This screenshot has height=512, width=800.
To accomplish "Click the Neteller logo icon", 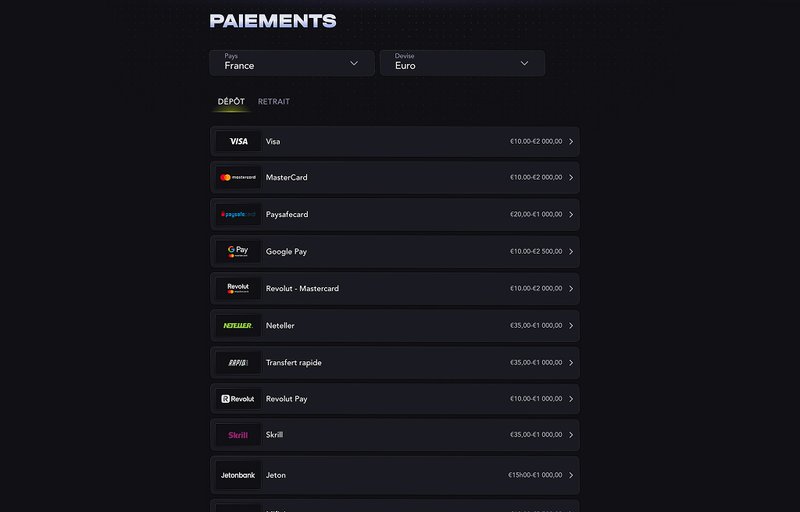I will 238,325.
